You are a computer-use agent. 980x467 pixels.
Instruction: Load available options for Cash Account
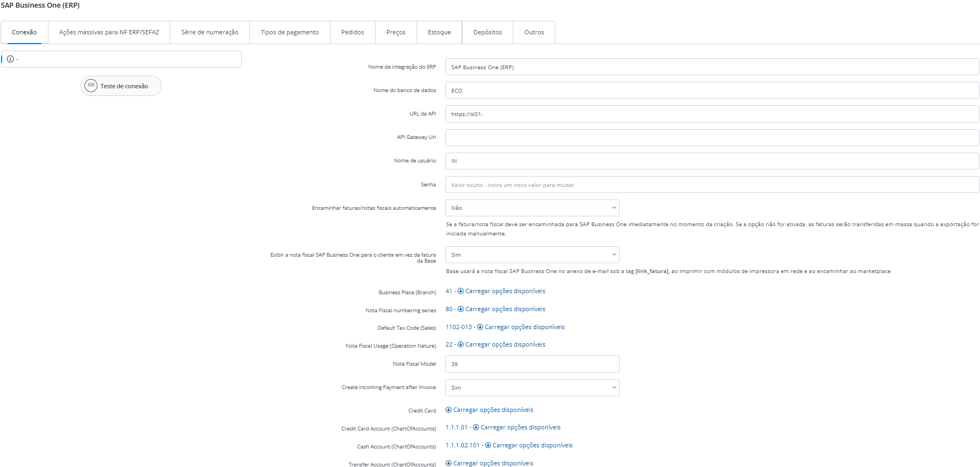click(x=532, y=445)
